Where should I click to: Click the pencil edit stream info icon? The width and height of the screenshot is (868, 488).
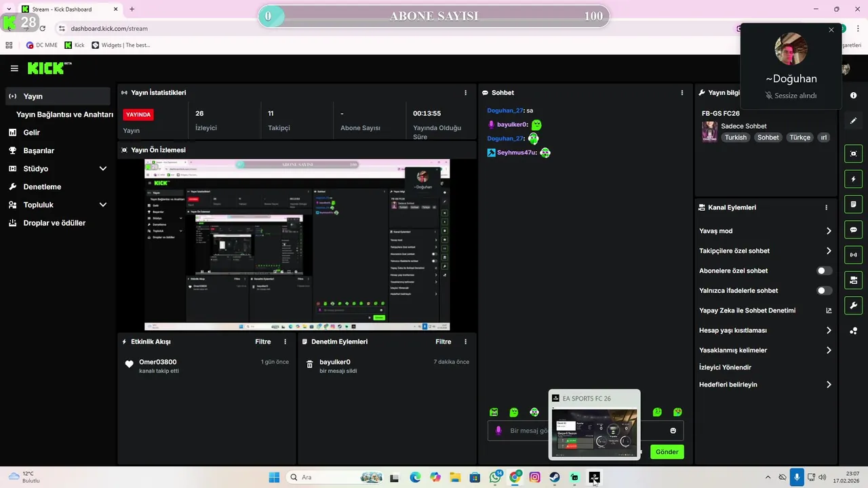pyautogui.click(x=853, y=121)
